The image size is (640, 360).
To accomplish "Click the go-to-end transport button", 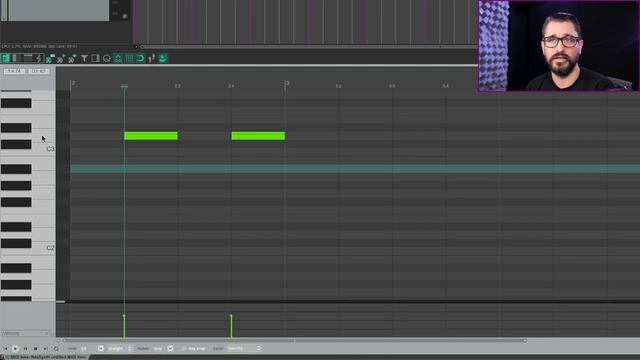I will [45, 349].
